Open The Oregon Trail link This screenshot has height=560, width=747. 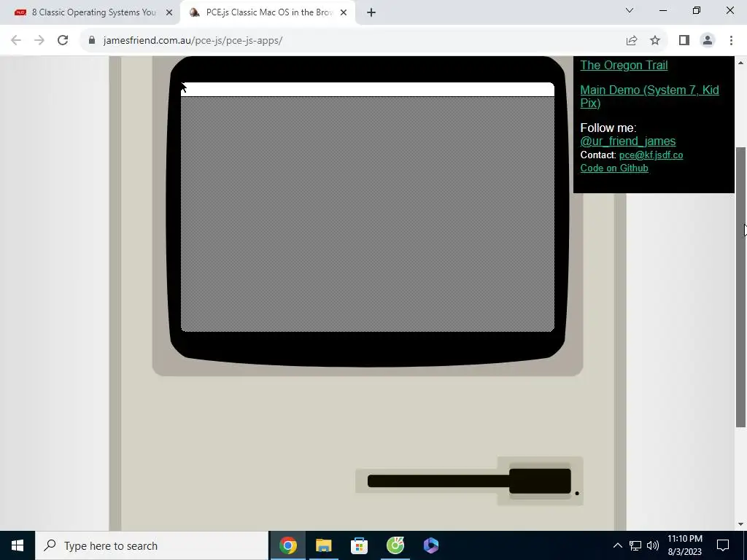(624, 65)
